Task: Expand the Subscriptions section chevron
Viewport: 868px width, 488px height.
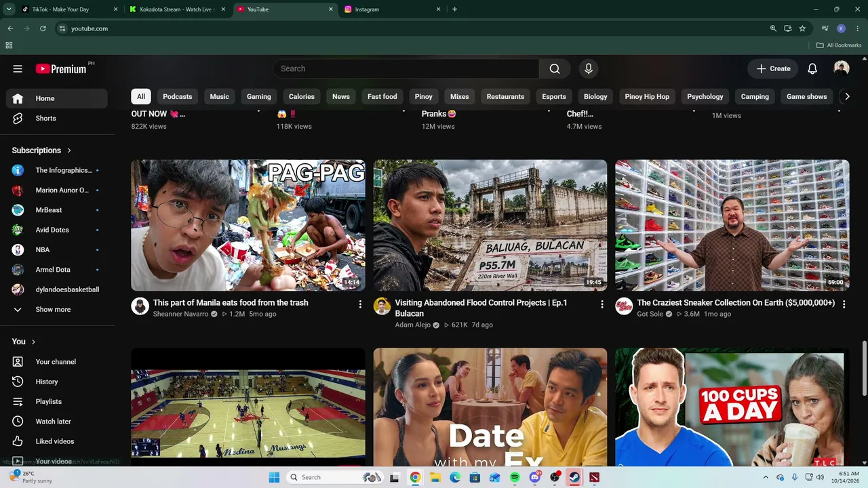Action: [69, 150]
